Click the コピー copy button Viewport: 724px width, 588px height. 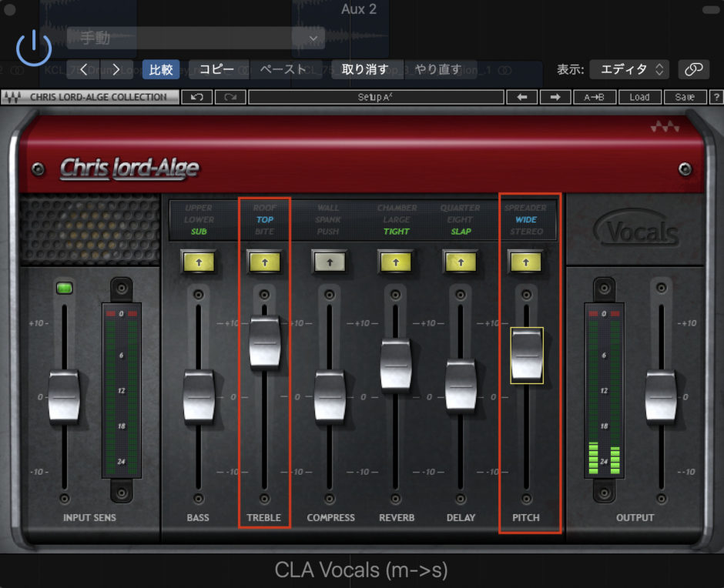click(x=216, y=69)
